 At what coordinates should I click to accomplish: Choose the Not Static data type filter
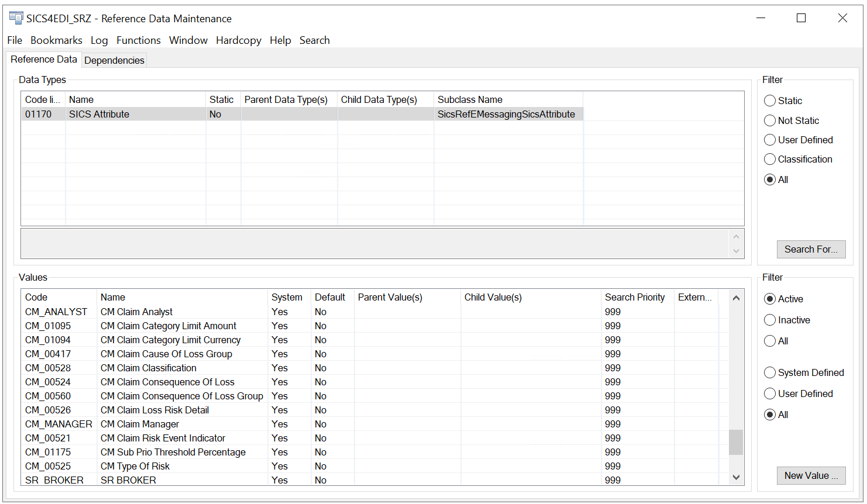pyautogui.click(x=770, y=121)
